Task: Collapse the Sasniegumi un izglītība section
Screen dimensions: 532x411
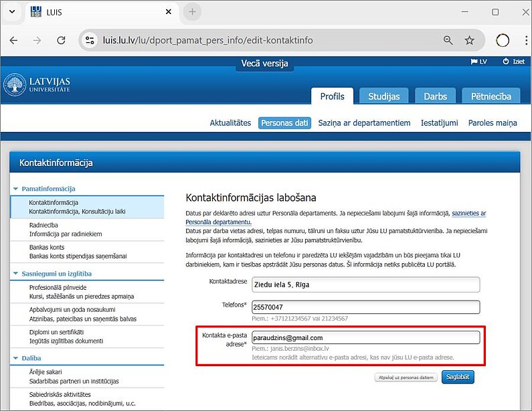Action: tap(16, 274)
